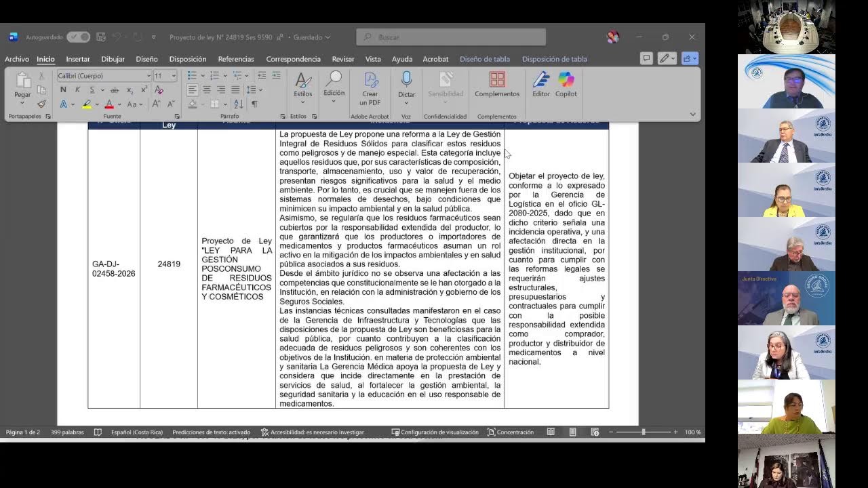The height and width of the screenshot is (488, 868).
Task: Click the Read mode view icon
Action: [551, 432]
